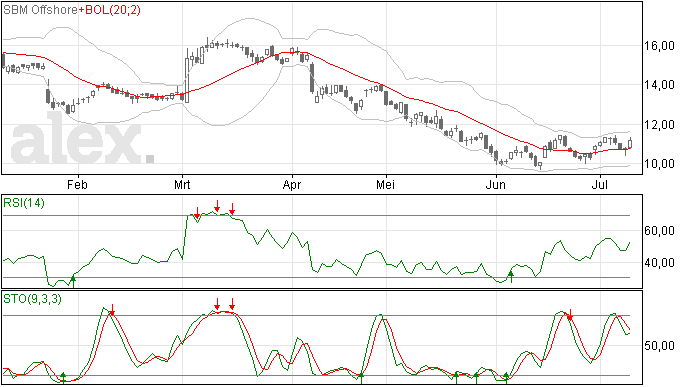Click the 50,00 stochastic axis label
Image resolution: width=690 pixels, height=387 pixels.
659,346
